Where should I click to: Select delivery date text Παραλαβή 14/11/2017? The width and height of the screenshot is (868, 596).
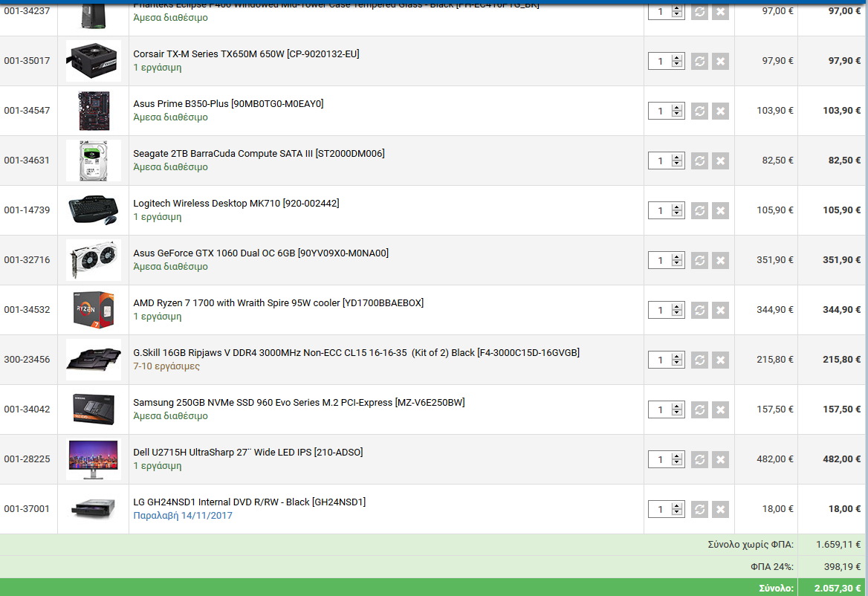183,515
